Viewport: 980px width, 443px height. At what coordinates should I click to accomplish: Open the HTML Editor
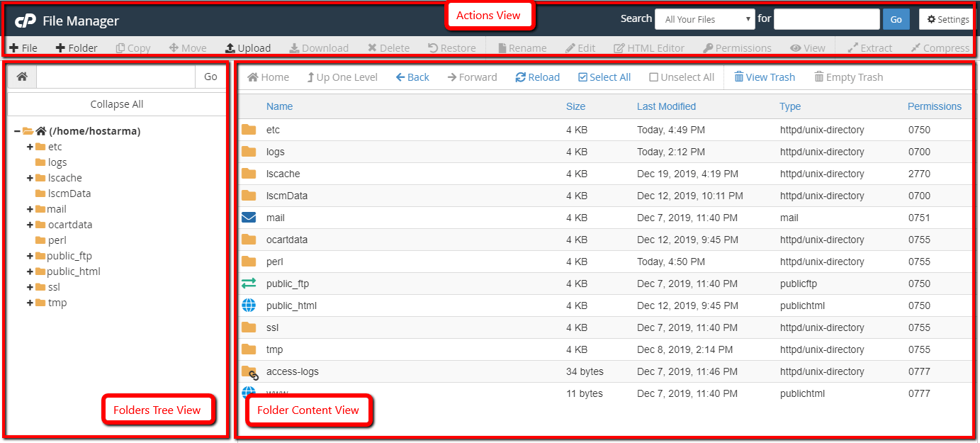[649, 48]
